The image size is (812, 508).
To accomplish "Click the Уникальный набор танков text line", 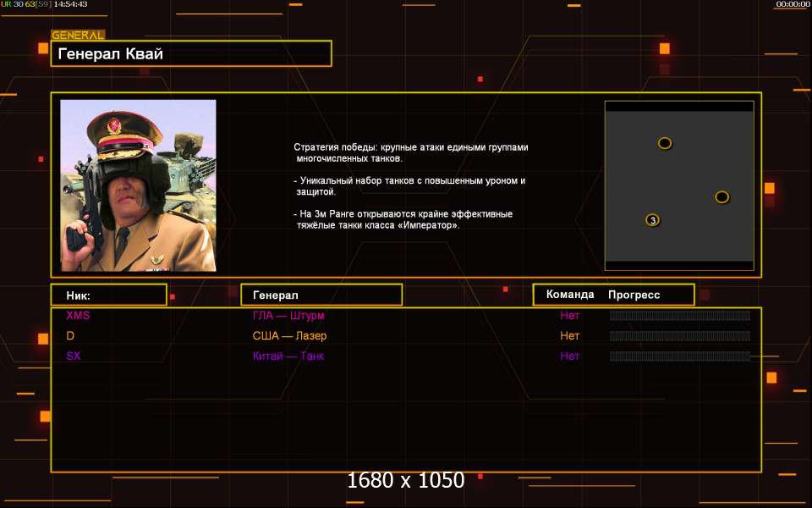I will click(409, 186).
